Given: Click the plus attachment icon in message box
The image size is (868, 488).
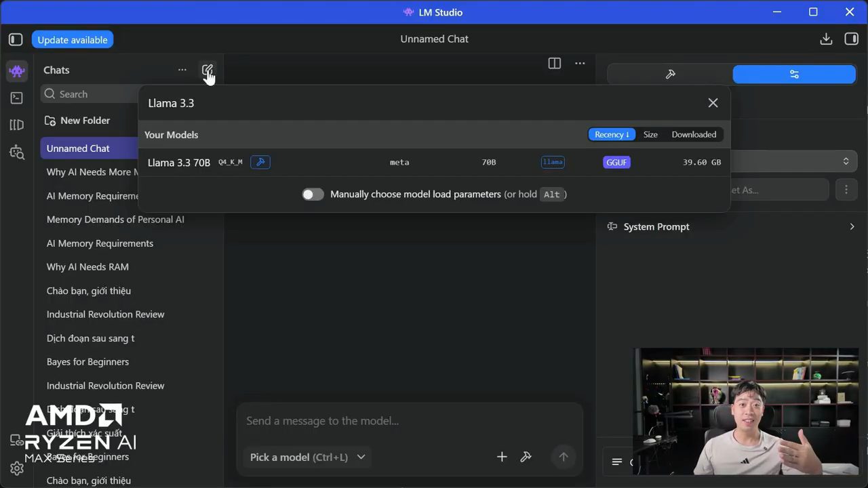Looking at the screenshot, I should (x=502, y=457).
